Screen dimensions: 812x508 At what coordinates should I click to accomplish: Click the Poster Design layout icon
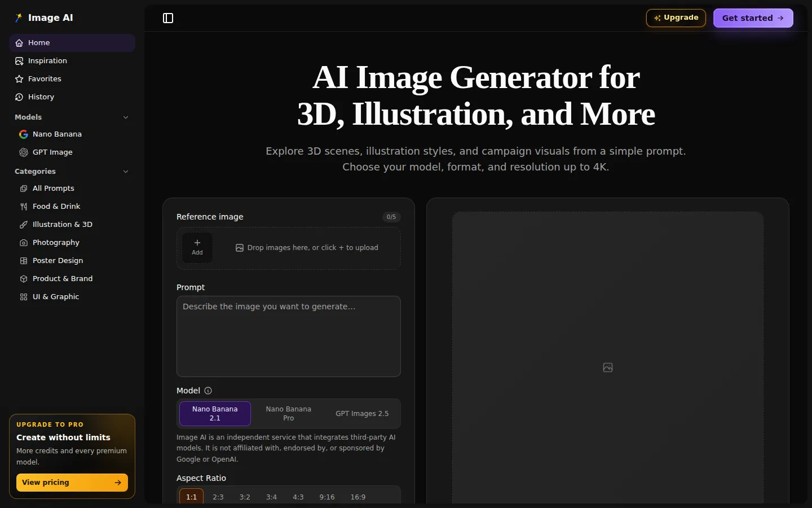[24, 261]
